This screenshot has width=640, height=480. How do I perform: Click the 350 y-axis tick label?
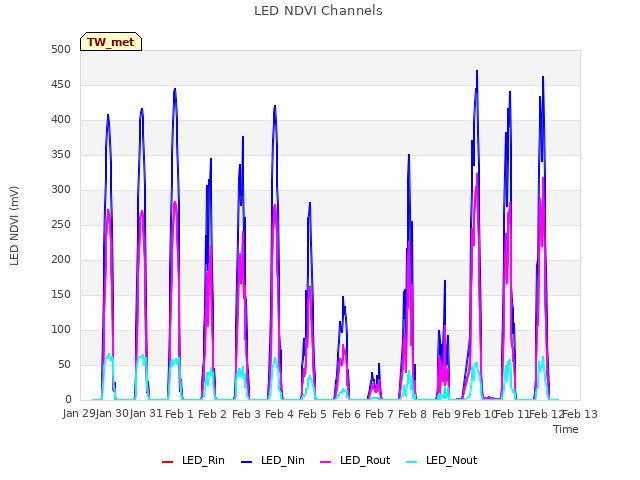coord(61,155)
